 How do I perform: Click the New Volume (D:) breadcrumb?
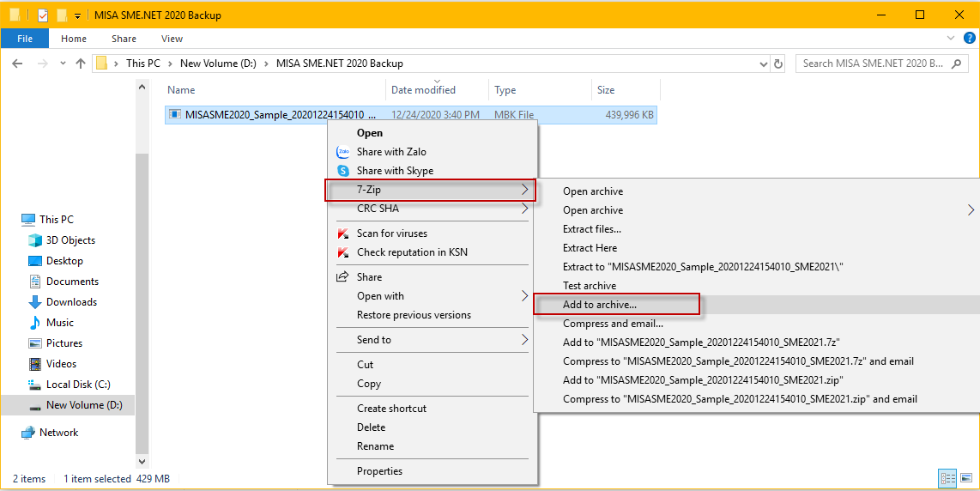tap(218, 64)
